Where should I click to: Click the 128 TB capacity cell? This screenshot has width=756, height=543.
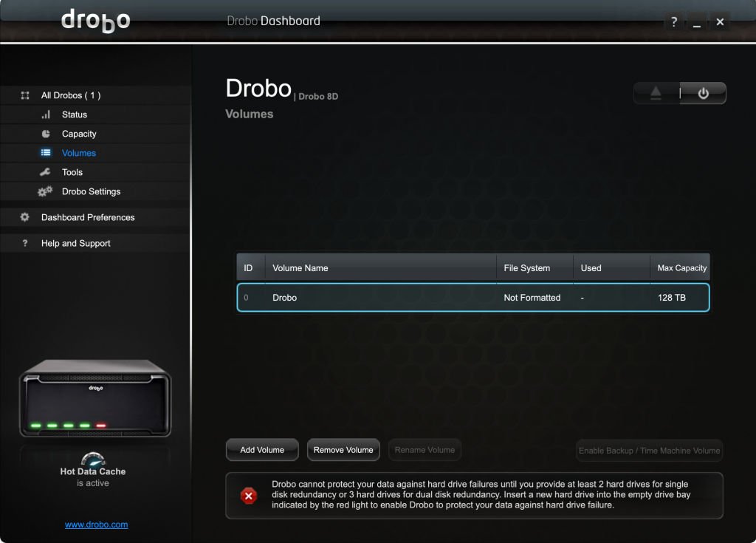click(672, 298)
